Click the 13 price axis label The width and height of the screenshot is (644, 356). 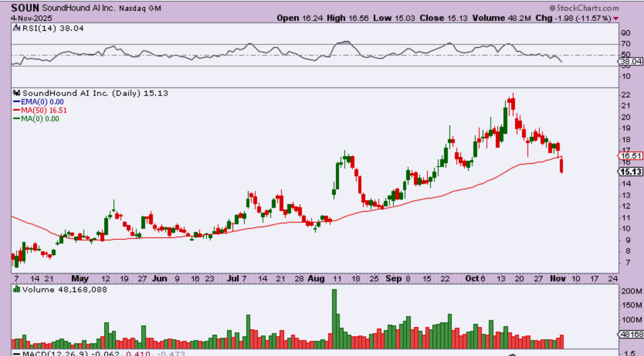[626, 195]
